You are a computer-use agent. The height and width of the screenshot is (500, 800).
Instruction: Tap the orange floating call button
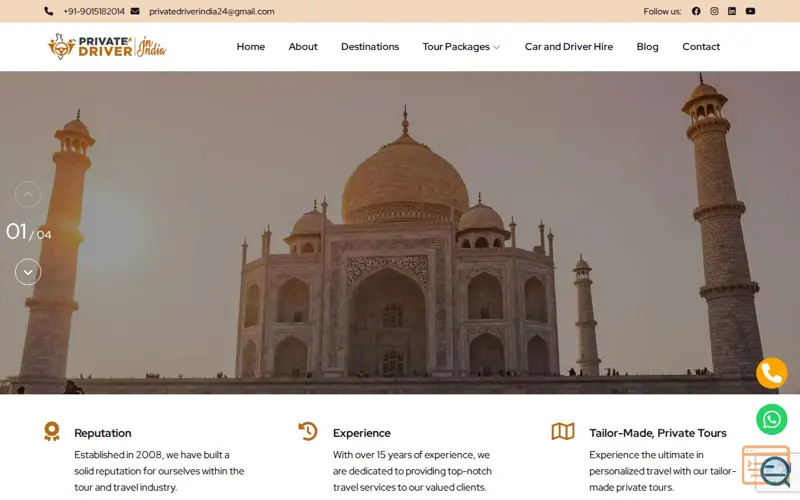click(x=771, y=373)
